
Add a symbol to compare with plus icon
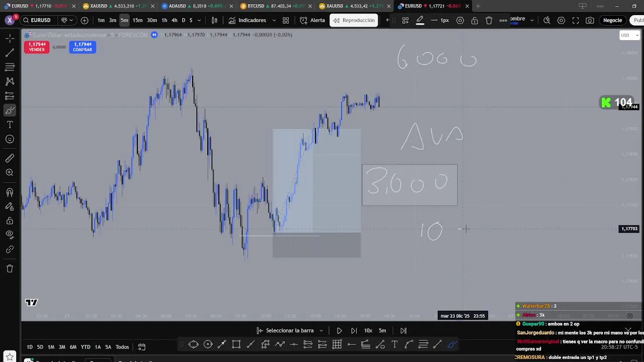pyautogui.click(x=85, y=20)
